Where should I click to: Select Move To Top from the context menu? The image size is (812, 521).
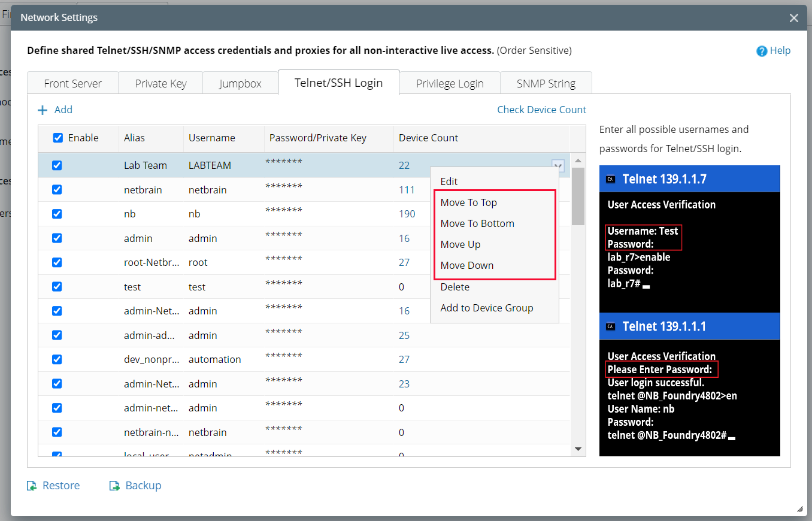click(x=469, y=202)
